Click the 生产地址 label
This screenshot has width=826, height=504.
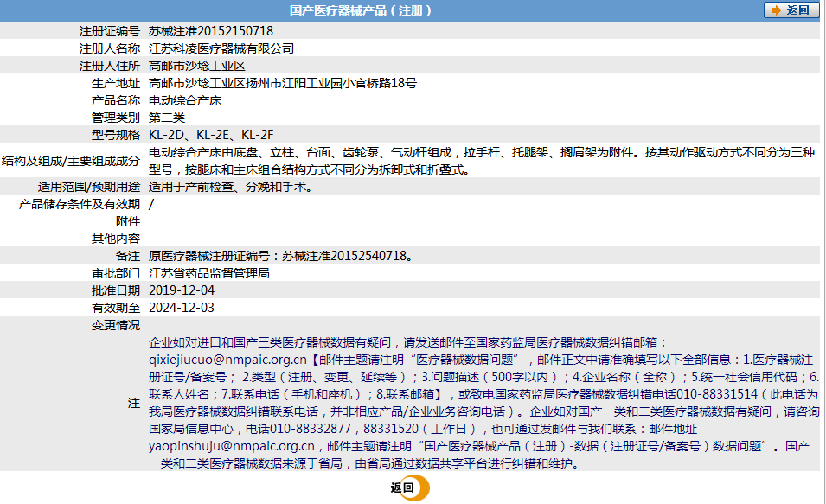click(116, 83)
